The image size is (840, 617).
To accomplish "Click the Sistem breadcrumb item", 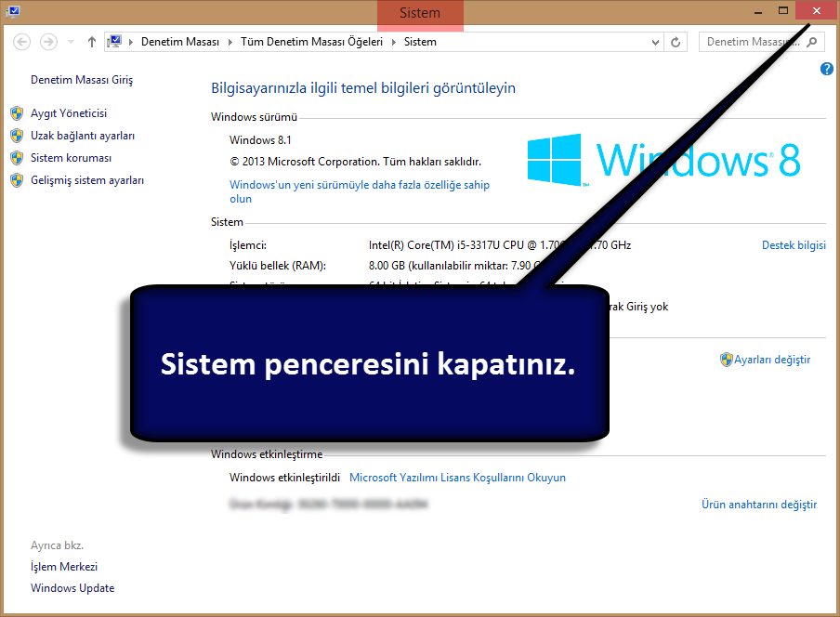I will [x=420, y=42].
